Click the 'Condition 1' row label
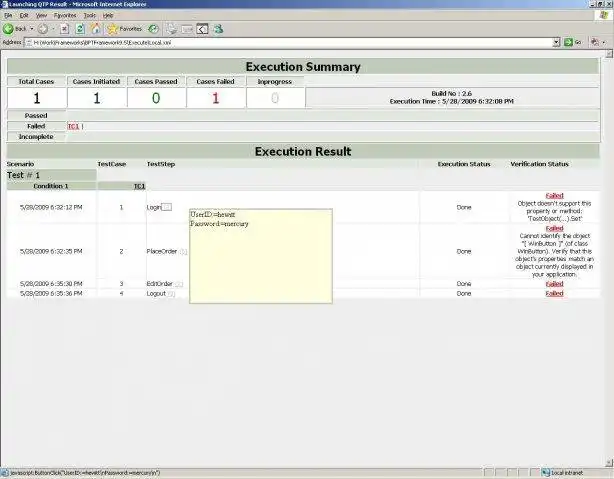Viewport: 614px width, 479px height. [51, 186]
